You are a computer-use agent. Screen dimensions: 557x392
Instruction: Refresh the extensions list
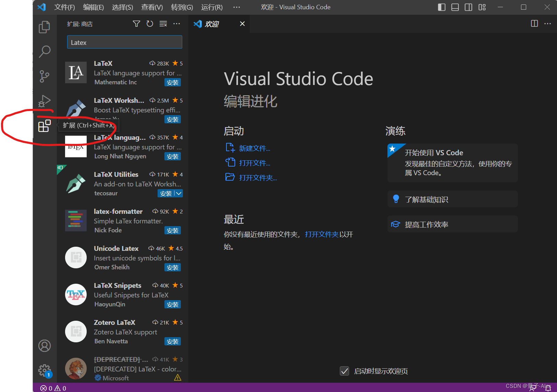tap(150, 24)
